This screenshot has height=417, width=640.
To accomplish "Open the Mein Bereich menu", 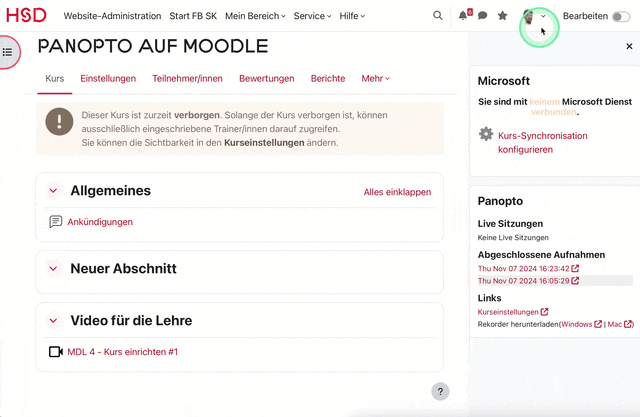I will [x=254, y=16].
